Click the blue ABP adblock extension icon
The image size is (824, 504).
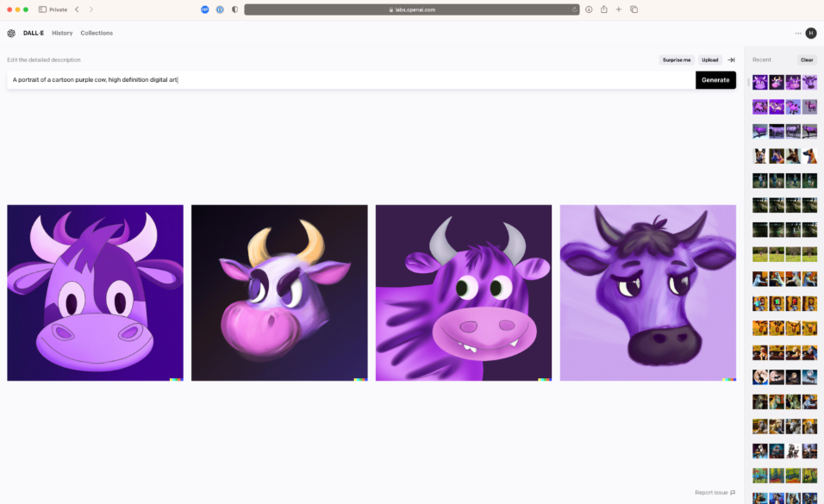[x=205, y=9]
